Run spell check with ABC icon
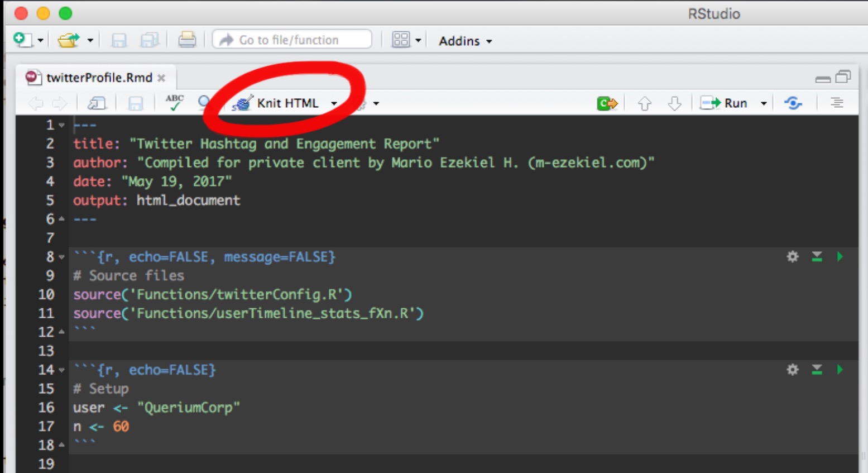 pyautogui.click(x=175, y=102)
